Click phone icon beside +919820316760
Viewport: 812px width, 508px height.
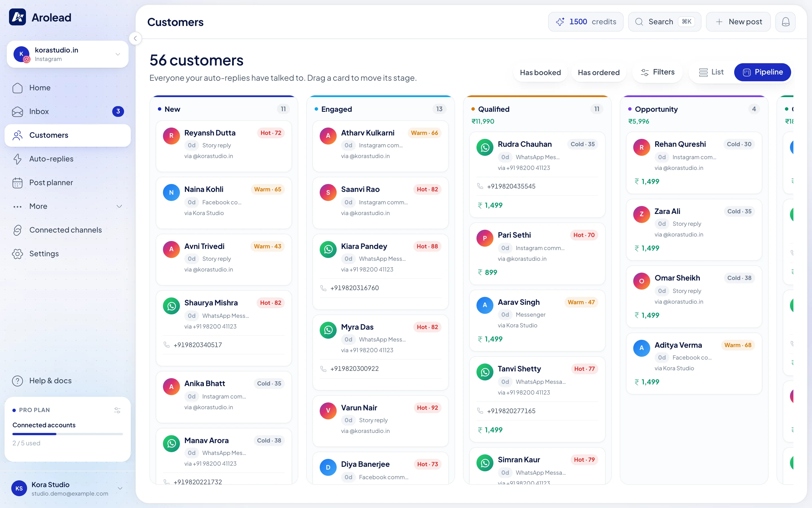(323, 288)
